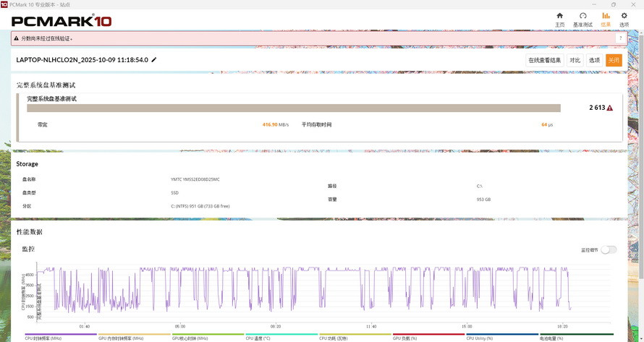Switch to the 结果 results tab
644x342 pixels.
coord(606,19)
